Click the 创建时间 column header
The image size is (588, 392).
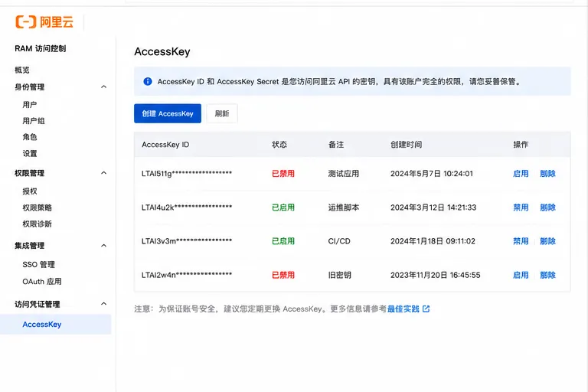point(406,145)
